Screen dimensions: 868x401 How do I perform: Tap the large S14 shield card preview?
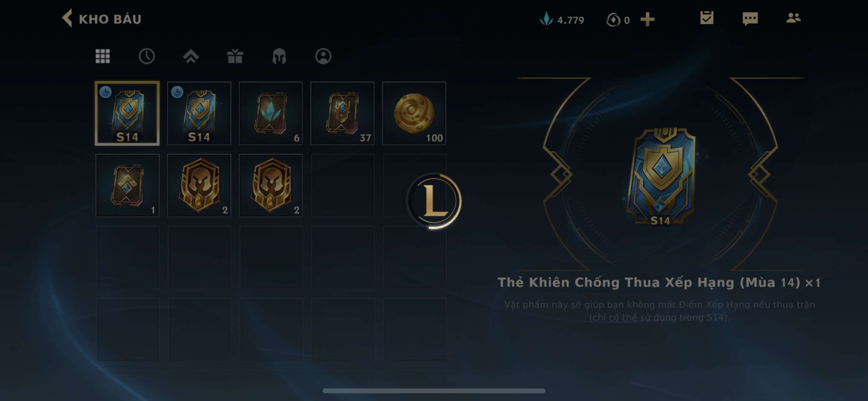click(660, 176)
